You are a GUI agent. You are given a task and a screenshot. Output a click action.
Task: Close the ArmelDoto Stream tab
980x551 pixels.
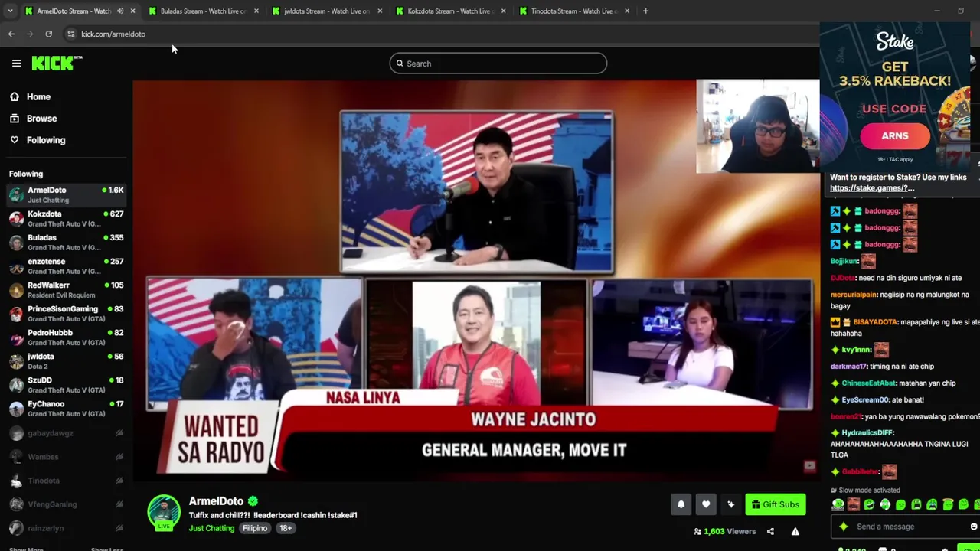pos(133,11)
